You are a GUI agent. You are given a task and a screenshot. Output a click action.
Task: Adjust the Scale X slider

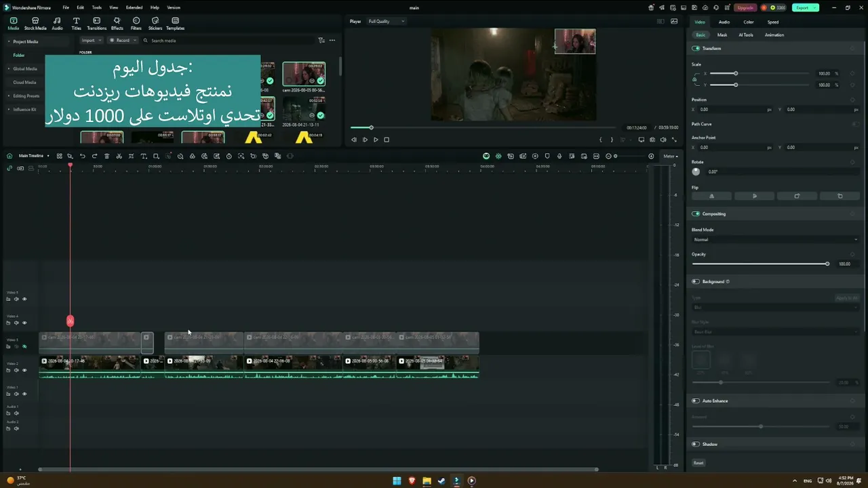760,73
